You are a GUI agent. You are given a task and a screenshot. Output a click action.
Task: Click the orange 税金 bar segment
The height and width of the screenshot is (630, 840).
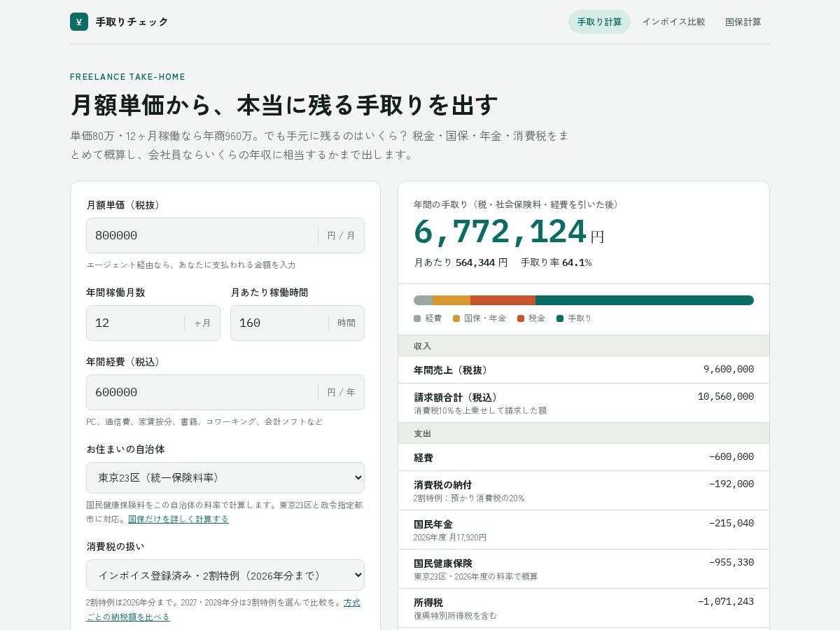pos(503,300)
